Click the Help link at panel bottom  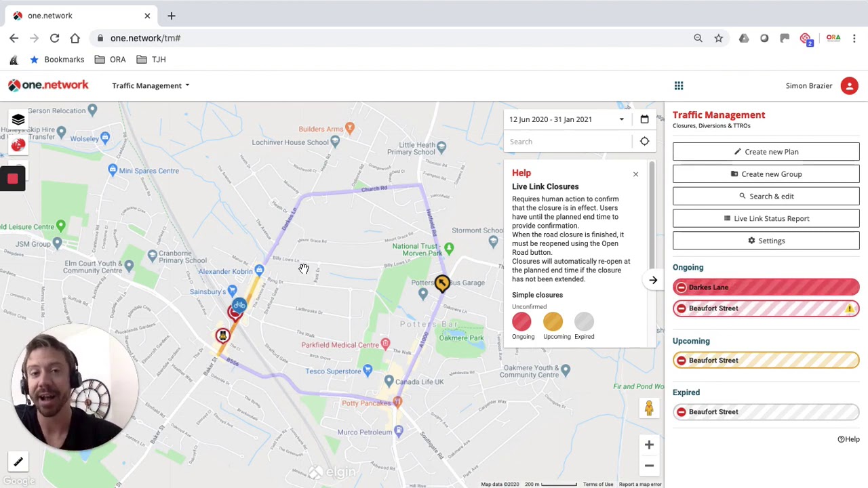[x=848, y=439]
